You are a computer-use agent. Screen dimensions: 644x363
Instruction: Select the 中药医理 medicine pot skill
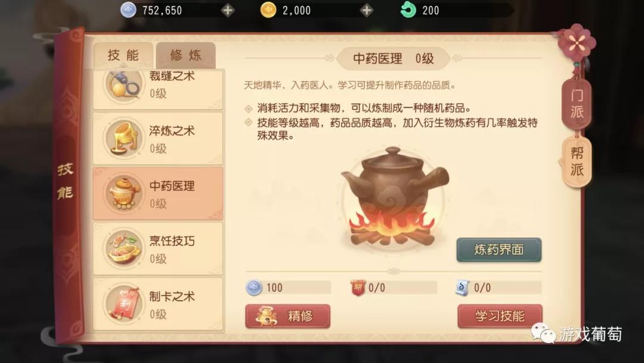[157, 193]
